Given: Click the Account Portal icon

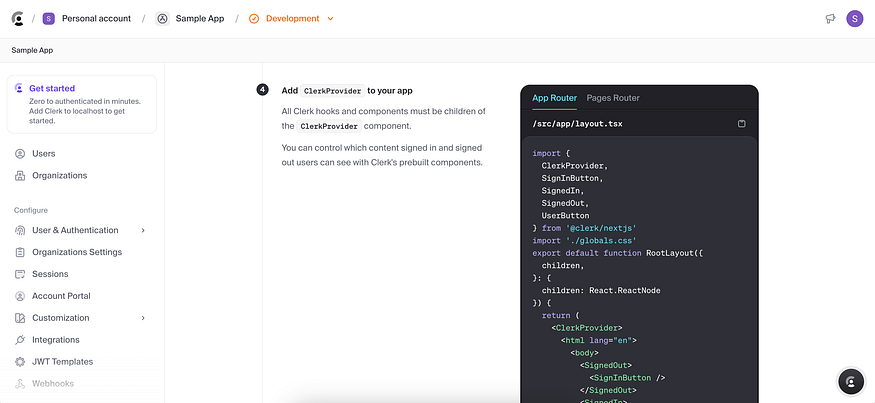Looking at the screenshot, I should pos(20,296).
